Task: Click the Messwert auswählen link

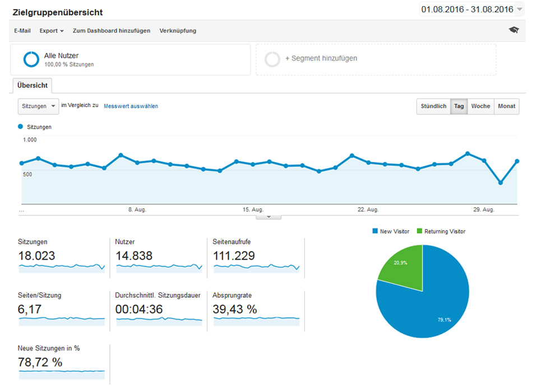Action: tap(131, 106)
